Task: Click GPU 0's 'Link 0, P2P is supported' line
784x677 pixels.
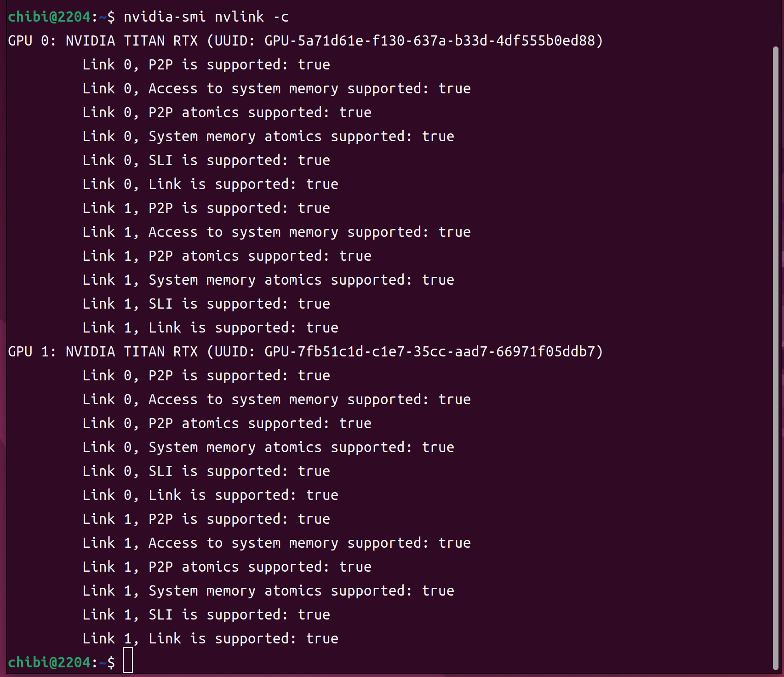Action: tap(206, 65)
